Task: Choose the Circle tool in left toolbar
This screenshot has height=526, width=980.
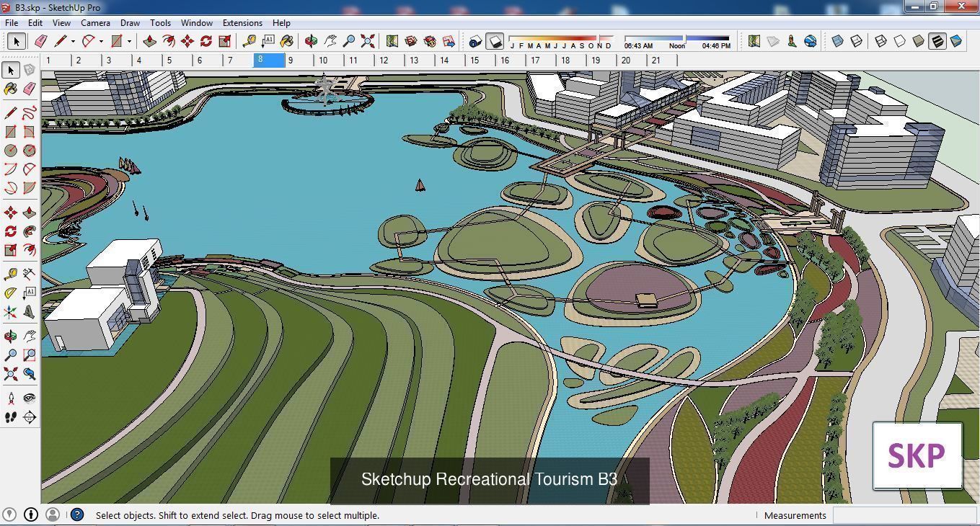Action: [x=11, y=150]
